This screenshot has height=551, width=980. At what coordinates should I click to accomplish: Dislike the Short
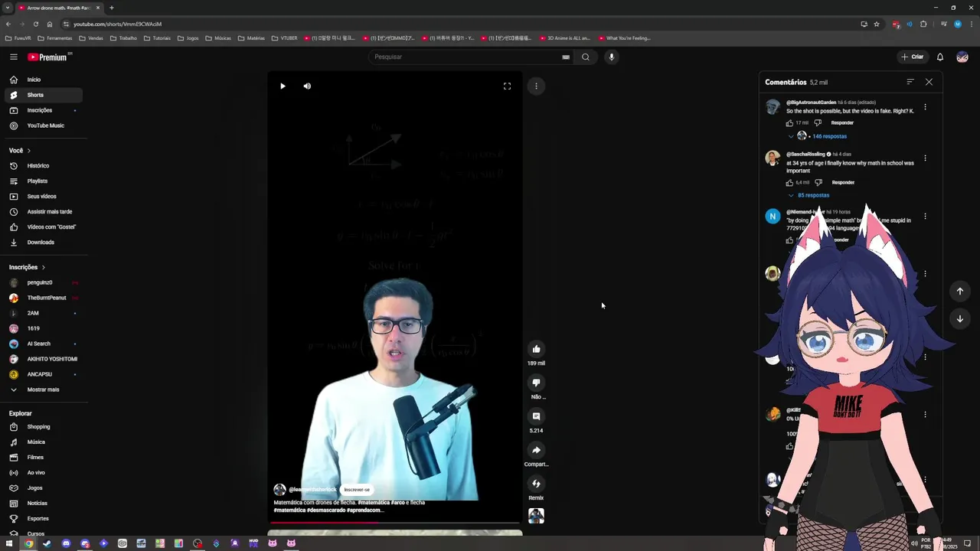[536, 383]
